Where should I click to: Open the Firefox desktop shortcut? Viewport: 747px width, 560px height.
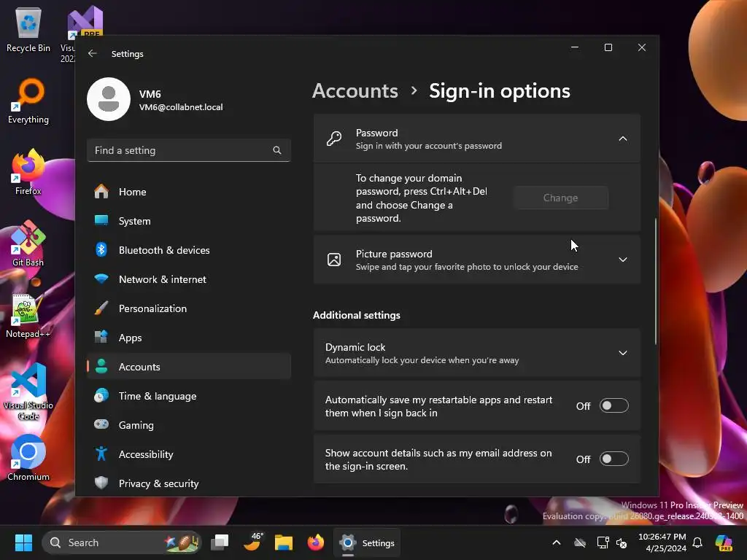28,172
